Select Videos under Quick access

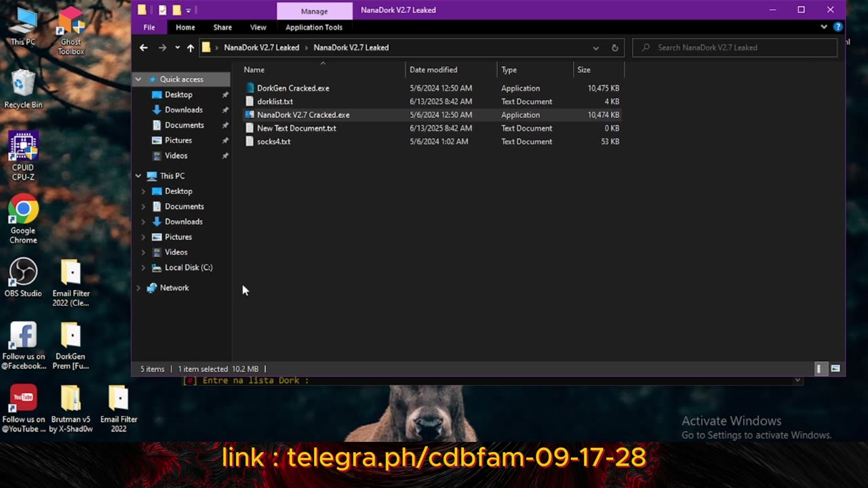[x=176, y=156]
